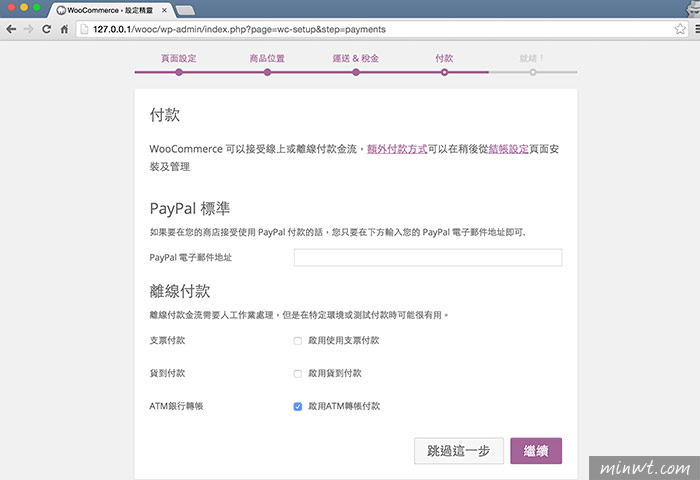
Task: Uncheck 啟用ATM轉帳付款 checkbox
Action: click(297, 406)
